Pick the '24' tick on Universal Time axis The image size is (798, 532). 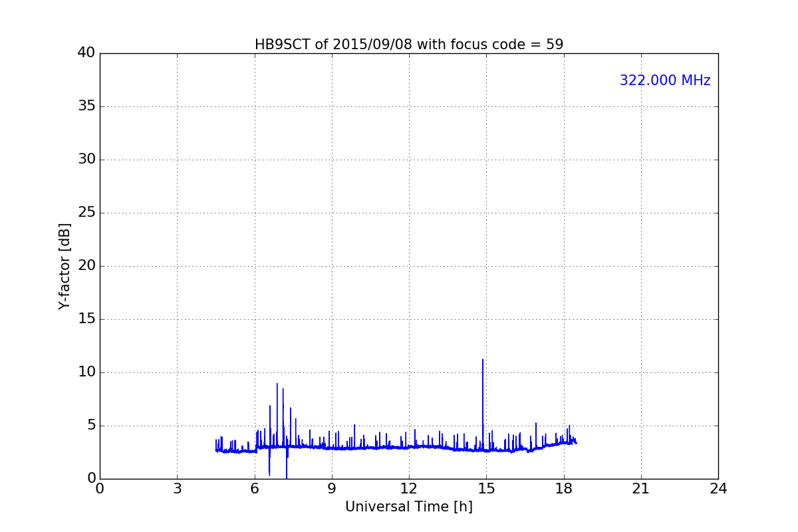[718, 489]
